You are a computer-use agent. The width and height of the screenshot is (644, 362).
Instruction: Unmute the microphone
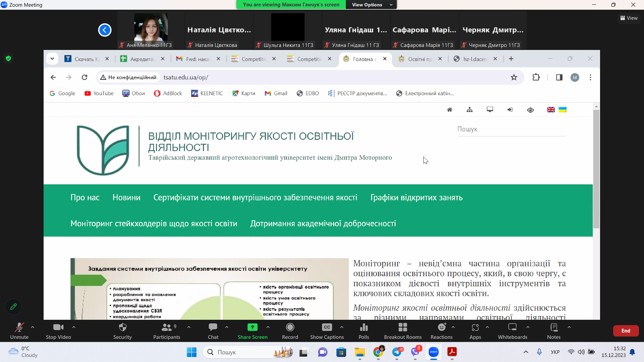pos(19,330)
